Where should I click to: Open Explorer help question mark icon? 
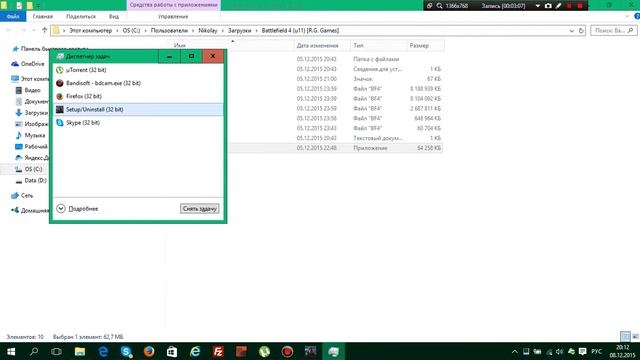[x=637, y=16]
